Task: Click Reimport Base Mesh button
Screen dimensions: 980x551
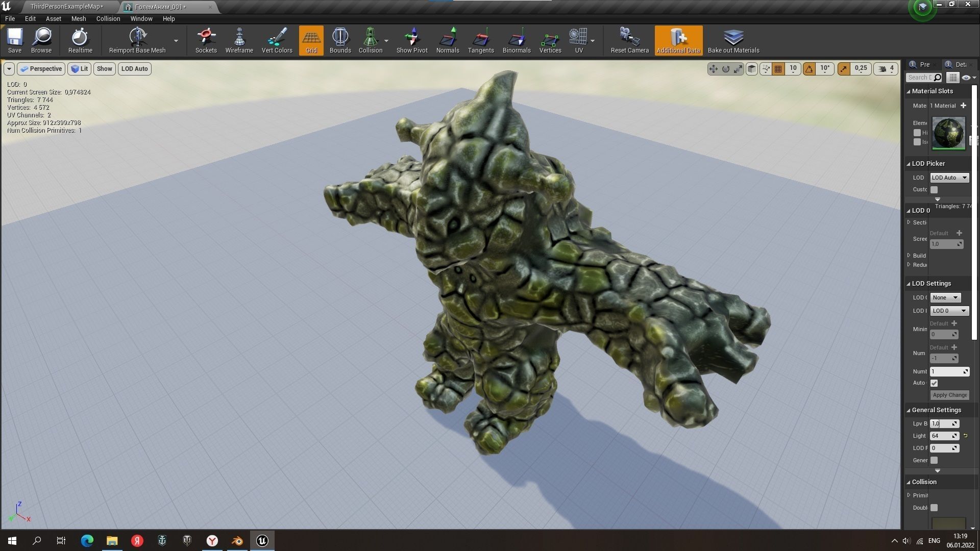Action: coord(137,40)
